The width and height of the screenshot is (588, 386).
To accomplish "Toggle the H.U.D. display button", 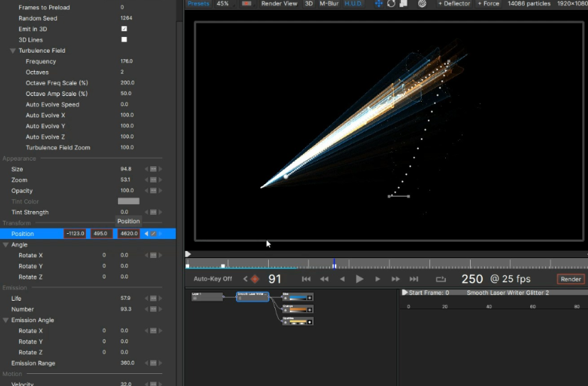I will [x=353, y=4].
